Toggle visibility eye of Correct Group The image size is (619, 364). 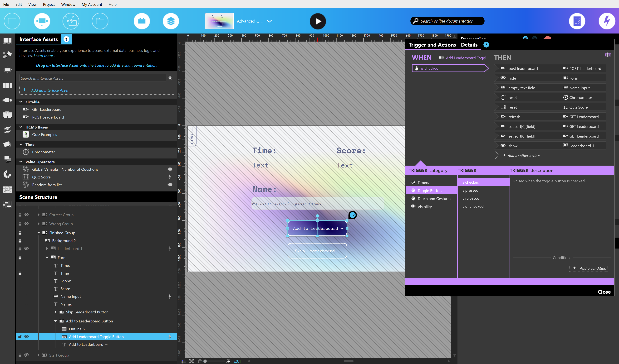point(27,215)
